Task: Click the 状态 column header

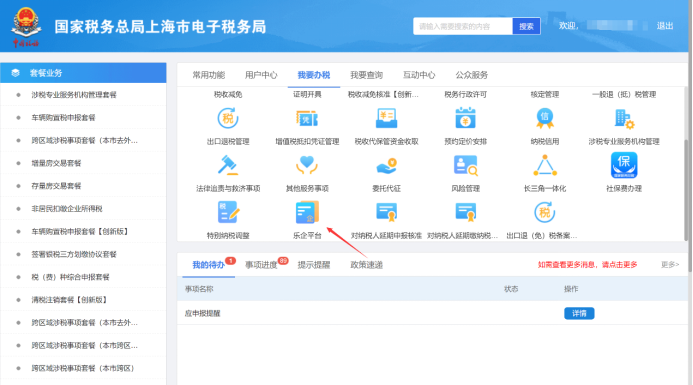Action: [511, 289]
